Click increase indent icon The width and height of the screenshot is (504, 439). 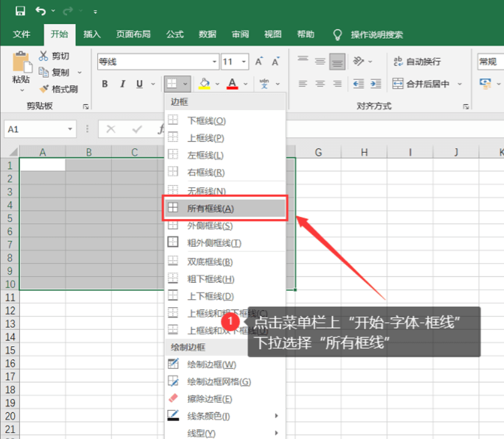tap(376, 84)
